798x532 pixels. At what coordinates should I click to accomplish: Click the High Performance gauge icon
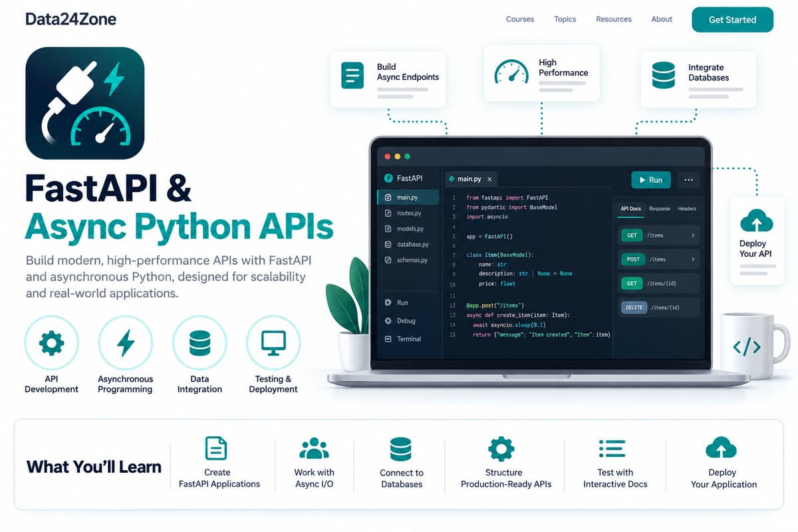click(x=511, y=72)
